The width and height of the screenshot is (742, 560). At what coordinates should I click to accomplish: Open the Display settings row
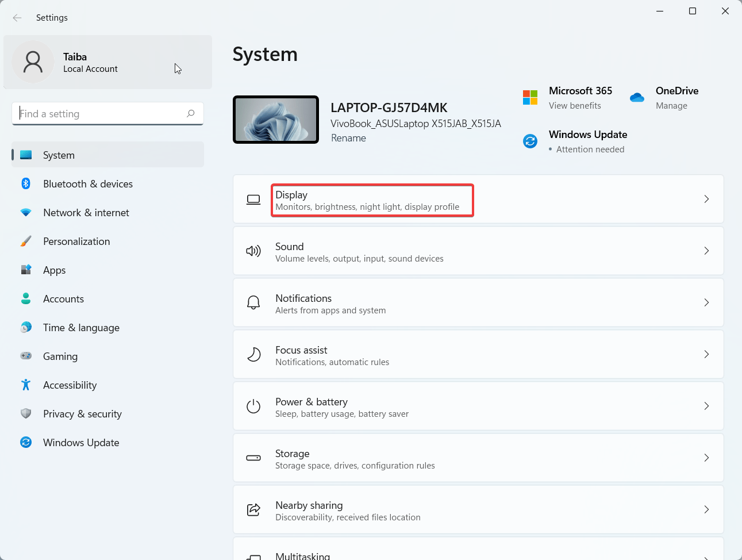(x=478, y=199)
